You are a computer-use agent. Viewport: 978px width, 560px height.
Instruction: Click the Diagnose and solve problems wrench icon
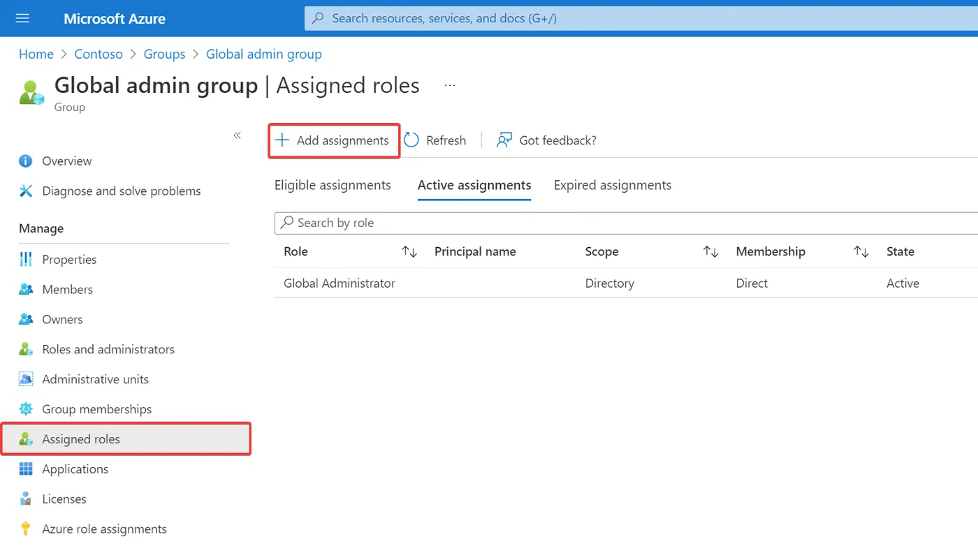[x=26, y=191]
